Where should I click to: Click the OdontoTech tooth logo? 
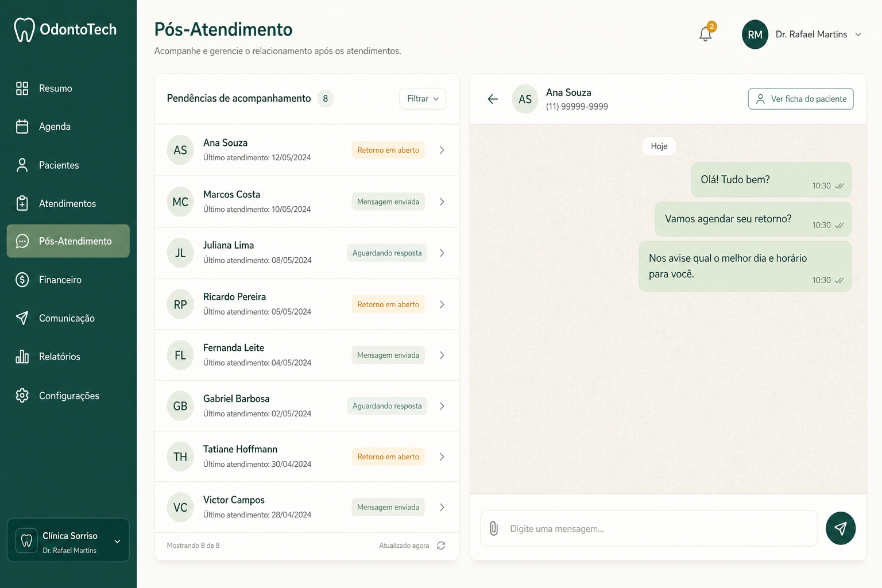tap(24, 30)
